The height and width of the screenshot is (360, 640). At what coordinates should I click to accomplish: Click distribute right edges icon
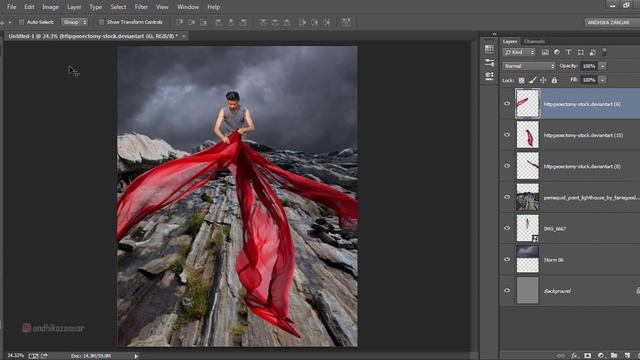[327, 22]
